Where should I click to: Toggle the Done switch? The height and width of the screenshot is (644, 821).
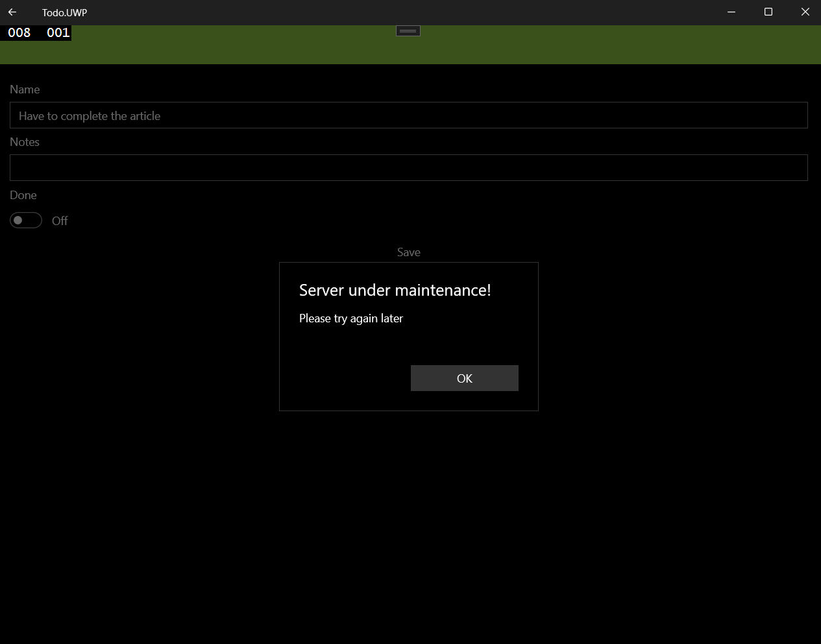(26, 221)
